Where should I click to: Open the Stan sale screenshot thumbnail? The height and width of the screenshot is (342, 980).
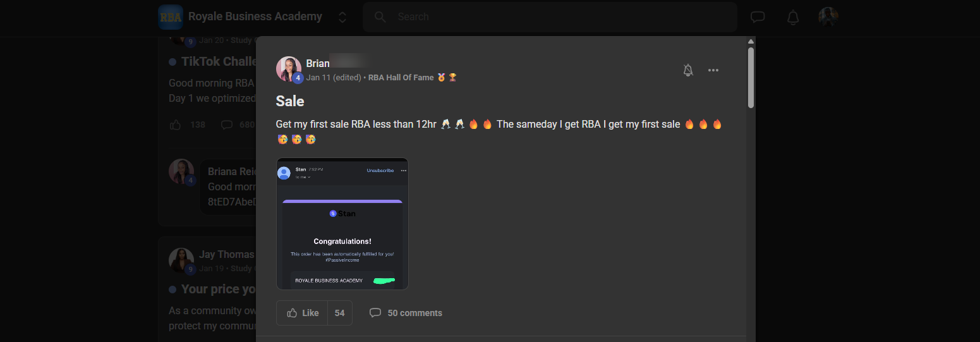click(x=342, y=224)
